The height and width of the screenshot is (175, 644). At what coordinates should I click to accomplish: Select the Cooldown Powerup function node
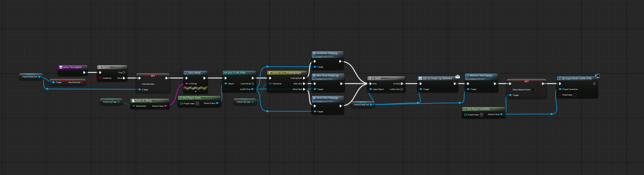click(x=328, y=60)
